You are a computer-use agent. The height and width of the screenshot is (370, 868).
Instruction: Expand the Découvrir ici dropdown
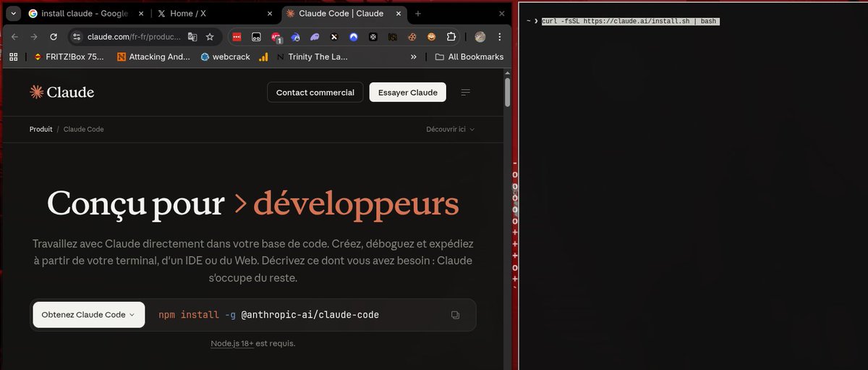(450, 129)
